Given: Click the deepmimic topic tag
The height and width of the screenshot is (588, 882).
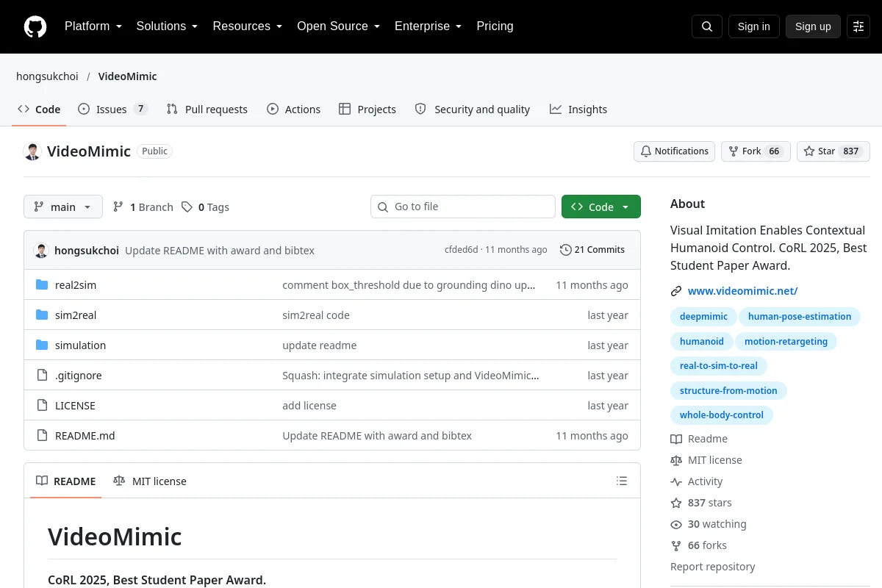Looking at the screenshot, I should (x=703, y=317).
